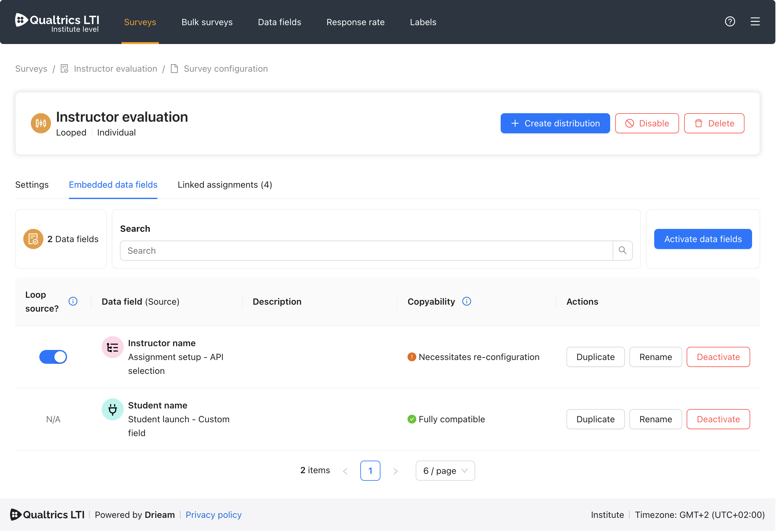The width and height of the screenshot is (776, 532).
Task: Open the Bulk surveys menu
Action: click(x=207, y=22)
